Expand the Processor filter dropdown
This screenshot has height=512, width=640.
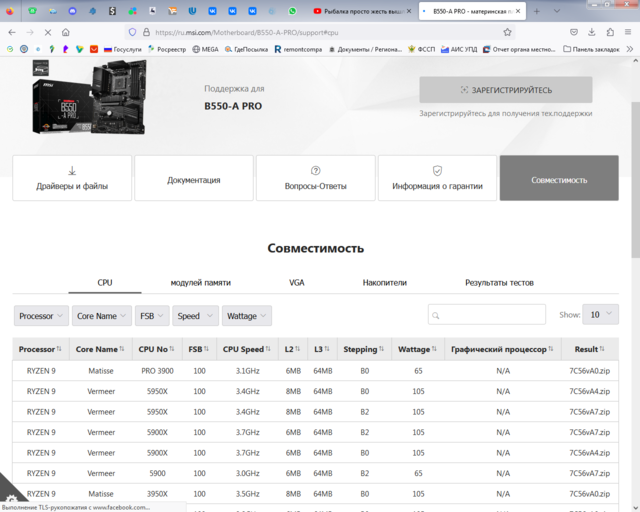click(41, 316)
